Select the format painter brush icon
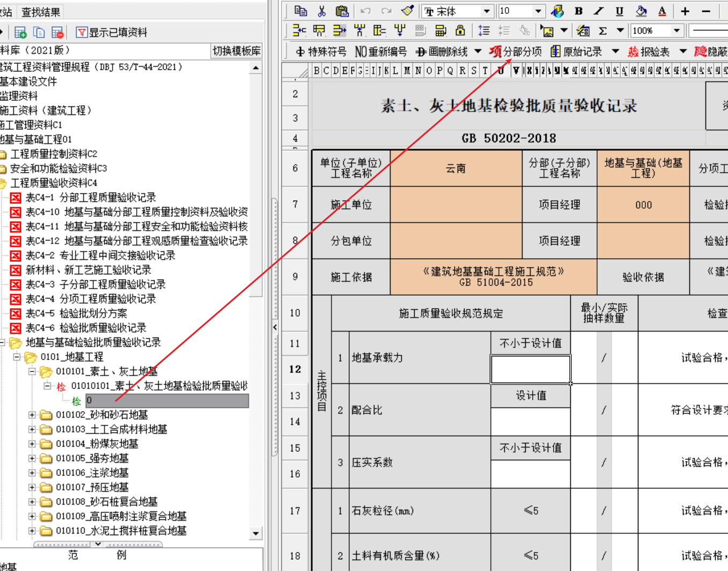 (407, 11)
